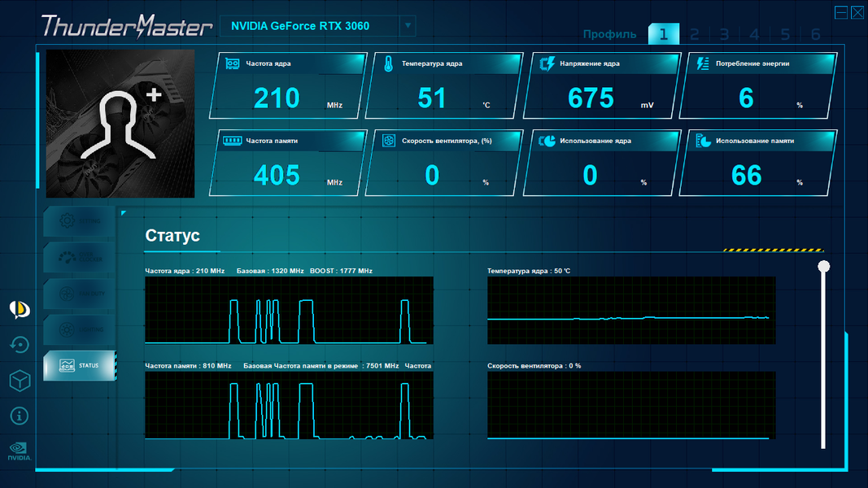Click the Palit logo icon in left bar
This screenshot has width=868, height=488.
[x=20, y=310]
